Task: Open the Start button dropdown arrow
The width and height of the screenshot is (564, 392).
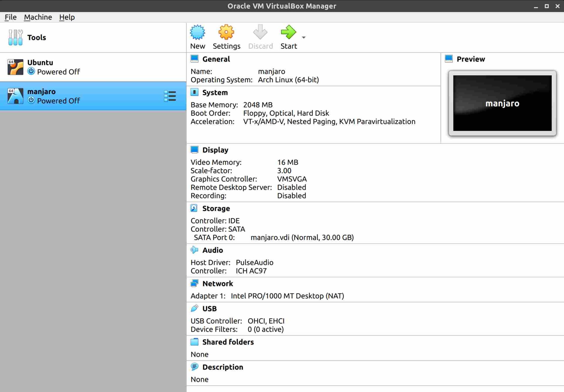Action: 304,37
